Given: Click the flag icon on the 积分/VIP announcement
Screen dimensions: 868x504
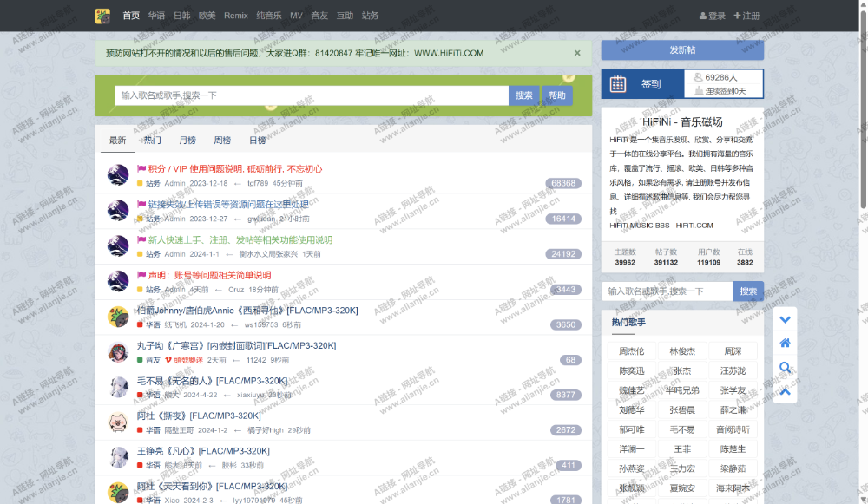Looking at the screenshot, I should click(141, 170).
